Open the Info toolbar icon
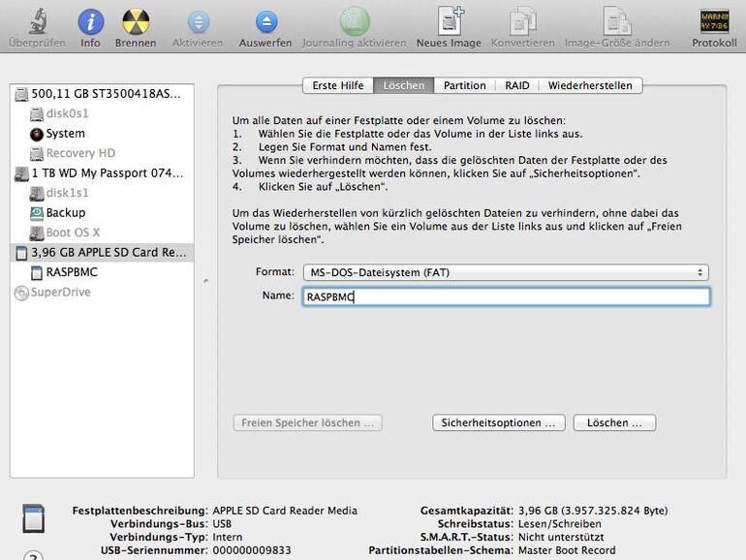The width and height of the screenshot is (746, 560). pyautogui.click(x=90, y=22)
